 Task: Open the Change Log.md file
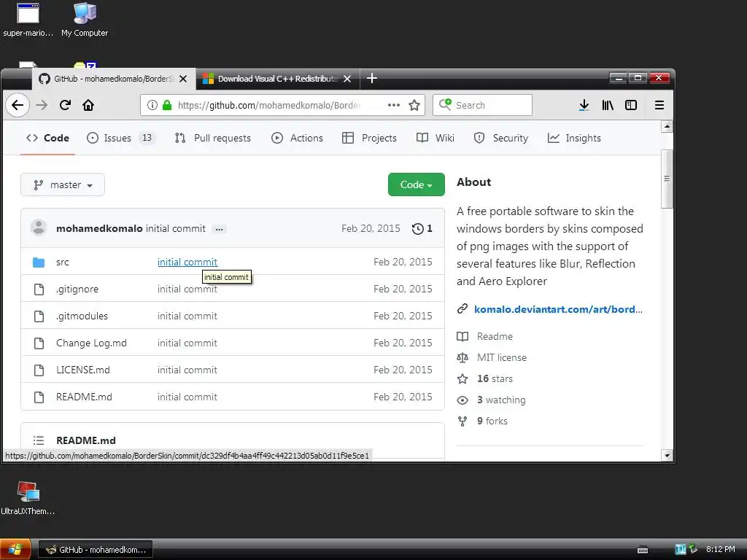point(91,343)
